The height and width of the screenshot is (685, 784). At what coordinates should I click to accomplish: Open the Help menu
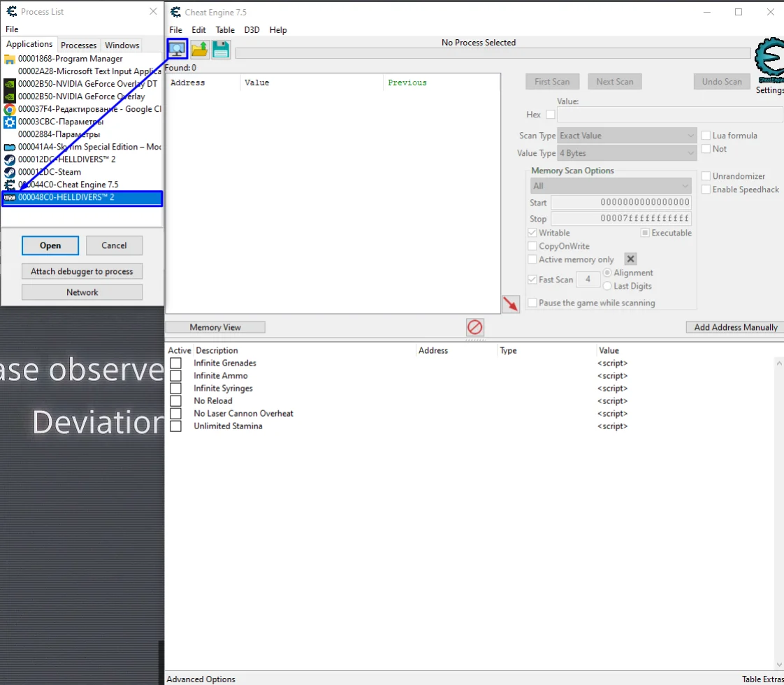pyautogui.click(x=278, y=30)
